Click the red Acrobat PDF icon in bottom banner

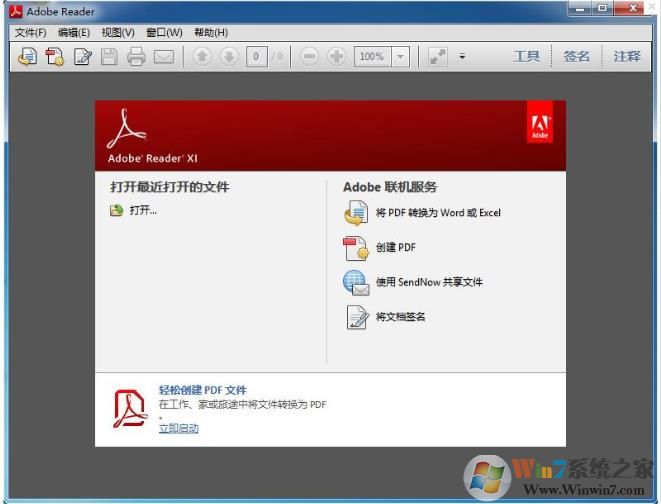tap(130, 409)
